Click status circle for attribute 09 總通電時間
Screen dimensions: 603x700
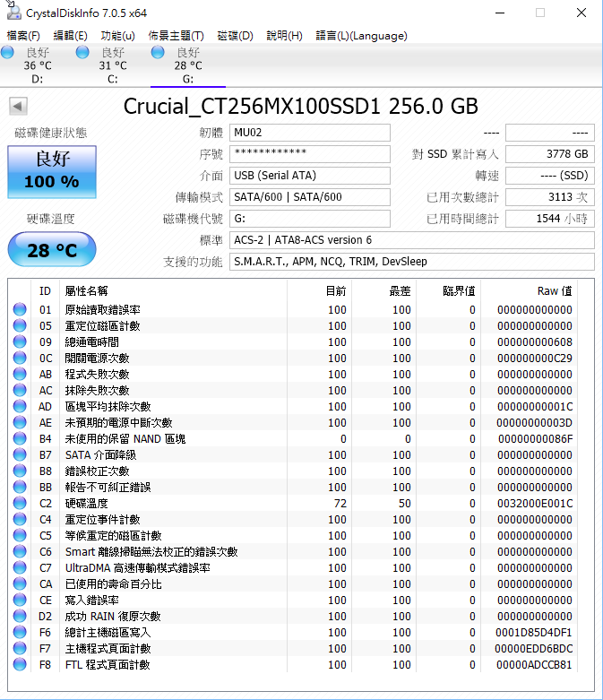[20, 341]
